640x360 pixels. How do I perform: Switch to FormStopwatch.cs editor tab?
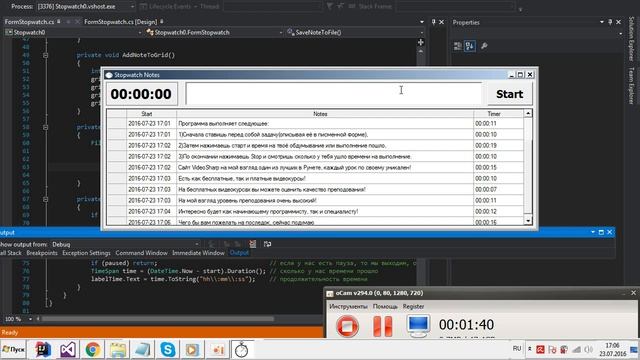(29, 22)
